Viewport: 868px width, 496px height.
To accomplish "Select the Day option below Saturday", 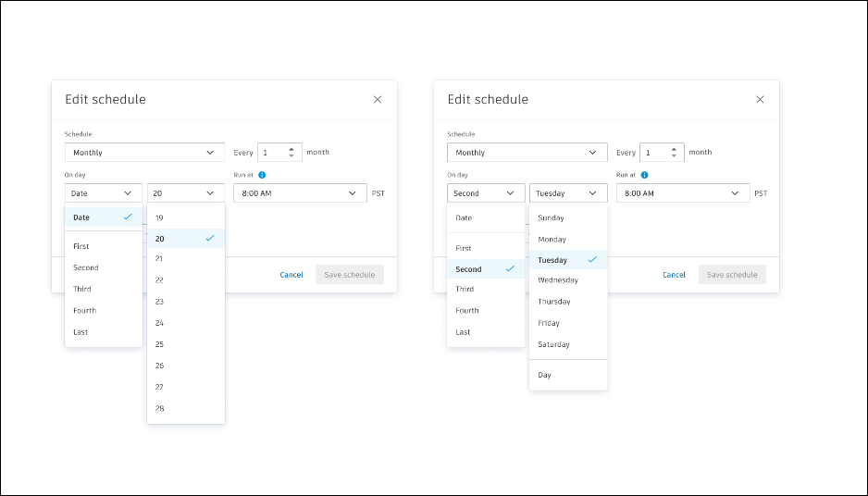I will coord(568,376).
